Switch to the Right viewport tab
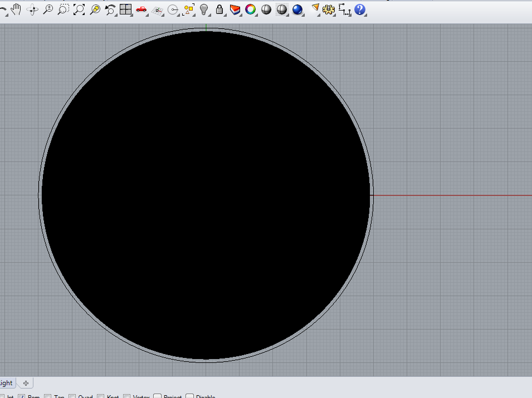Image resolution: width=532 pixels, height=398 pixels. click(6, 383)
